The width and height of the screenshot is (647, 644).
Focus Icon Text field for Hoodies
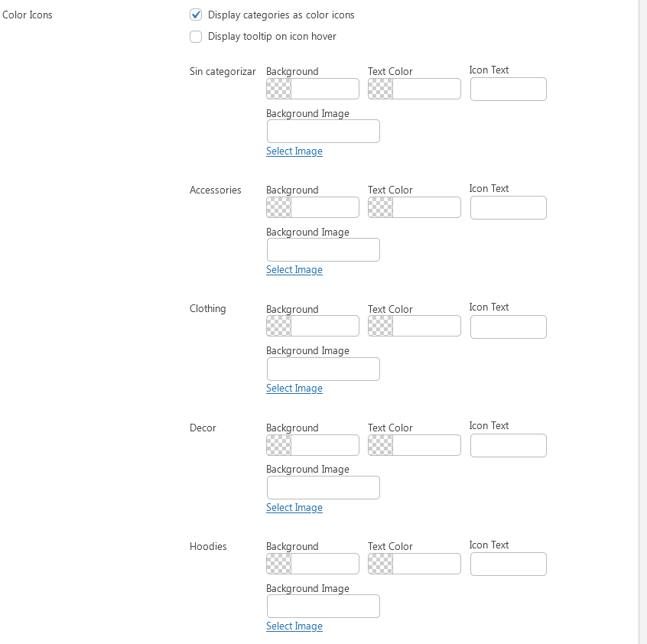[x=509, y=564]
